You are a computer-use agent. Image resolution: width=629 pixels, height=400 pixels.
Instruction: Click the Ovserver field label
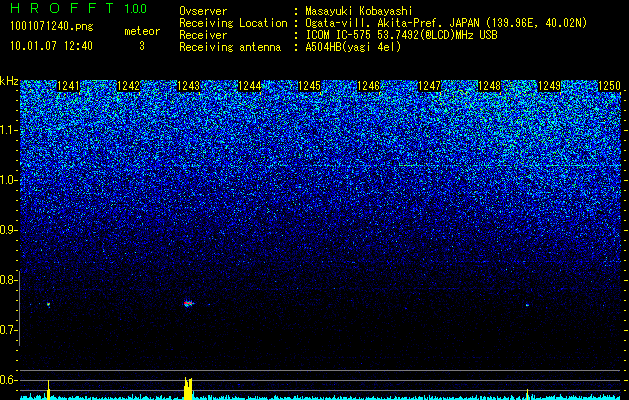point(203,12)
